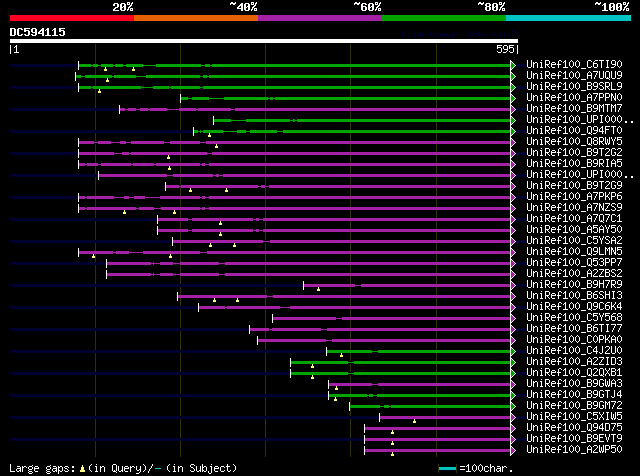Image resolution: width=640 pixels, height=476 pixels.
Task: Select the UniRef100_B9RIA5 label
Action: [574, 164]
